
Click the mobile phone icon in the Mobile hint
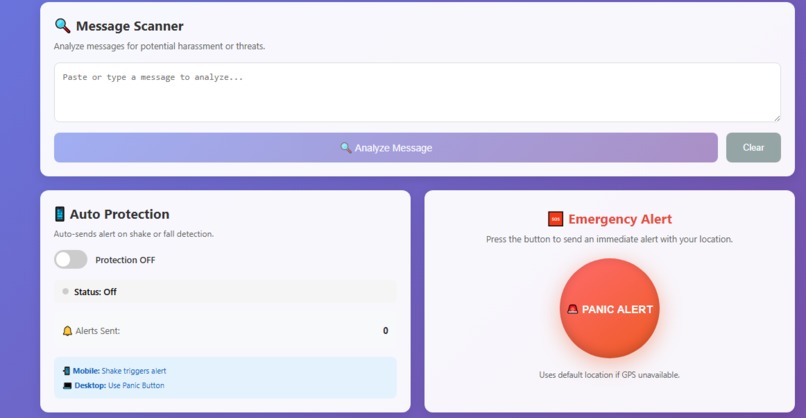(x=66, y=371)
